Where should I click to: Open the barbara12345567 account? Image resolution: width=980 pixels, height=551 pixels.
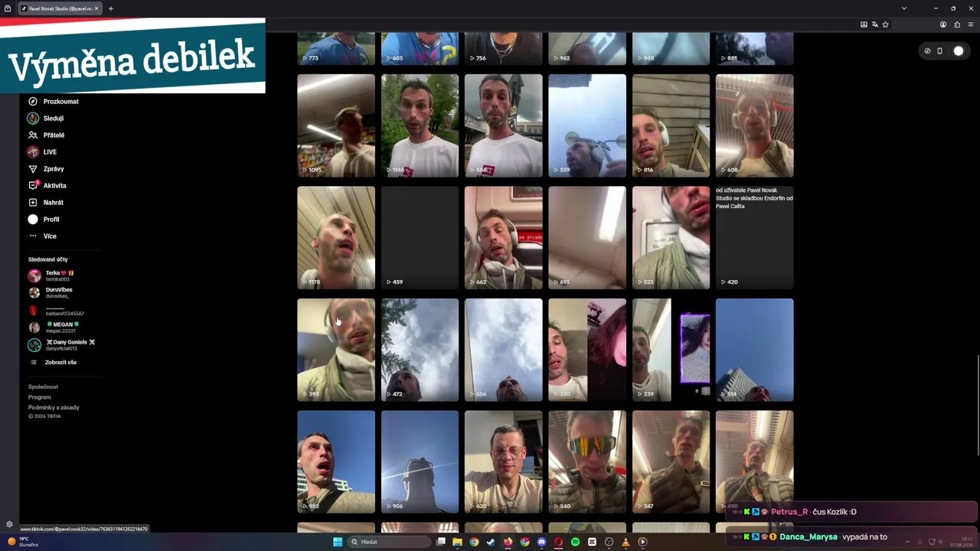[57, 311]
